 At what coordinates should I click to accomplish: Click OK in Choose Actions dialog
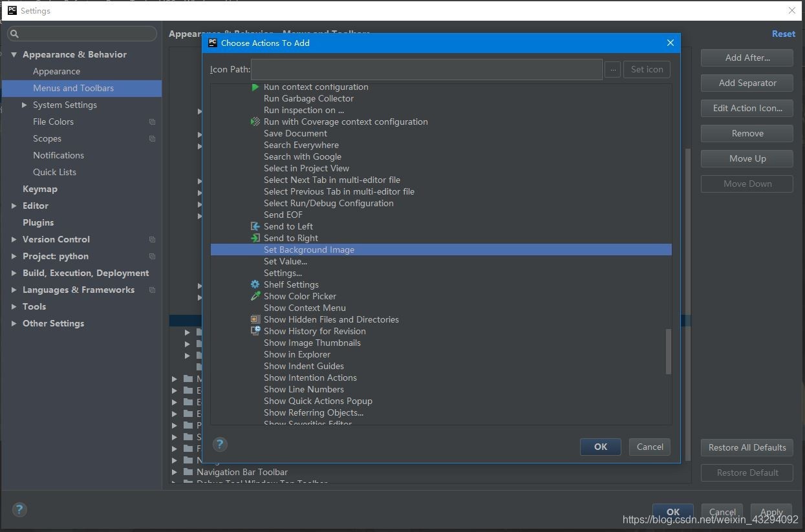[601, 447]
